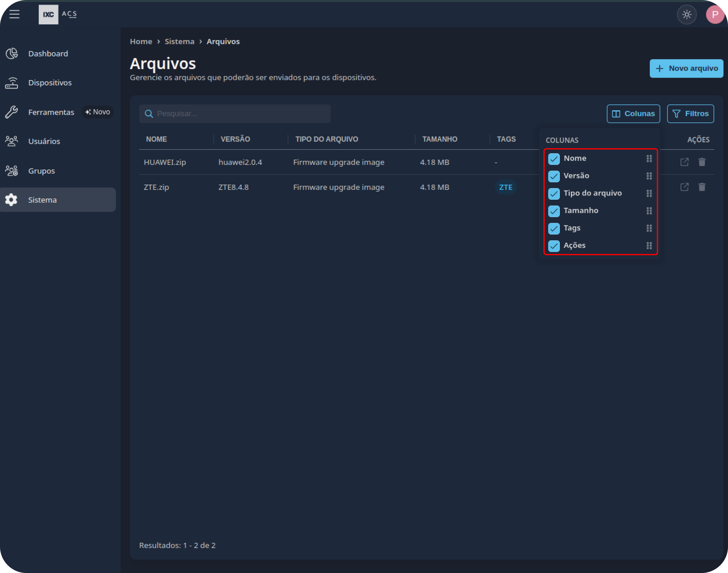Delete HUAWEI.zip using trash icon
The image size is (728, 573).
click(x=702, y=162)
